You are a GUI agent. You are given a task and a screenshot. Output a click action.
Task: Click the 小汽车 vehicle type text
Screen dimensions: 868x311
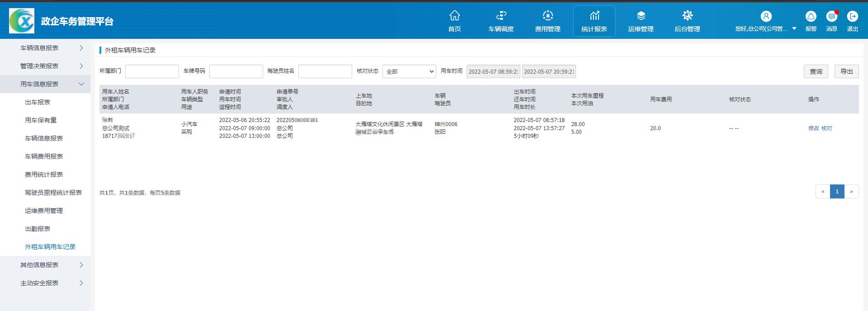tap(189, 124)
